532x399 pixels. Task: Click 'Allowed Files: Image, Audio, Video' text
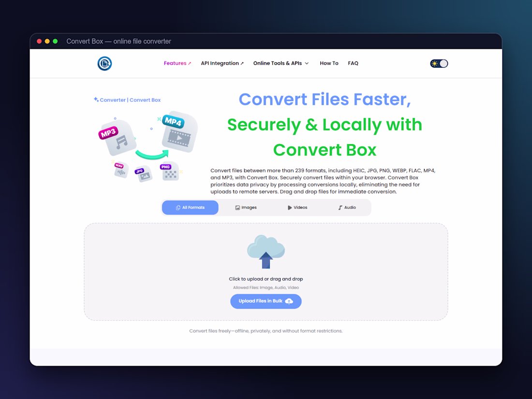click(x=266, y=288)
